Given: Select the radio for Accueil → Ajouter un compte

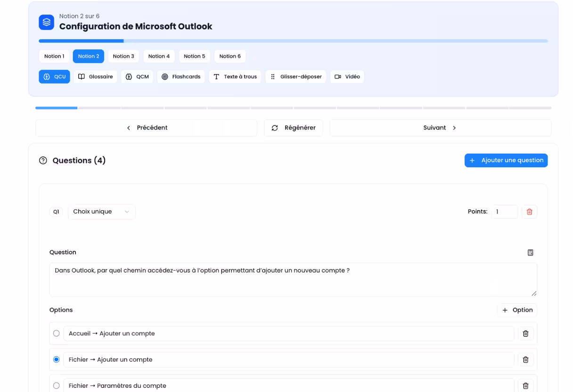Looking at the screenshot, I should point(57,334).
